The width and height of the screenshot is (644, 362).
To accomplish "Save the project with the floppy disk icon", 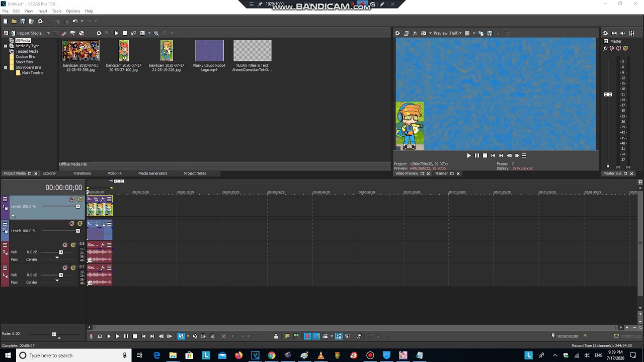I will tap(23, 21).
